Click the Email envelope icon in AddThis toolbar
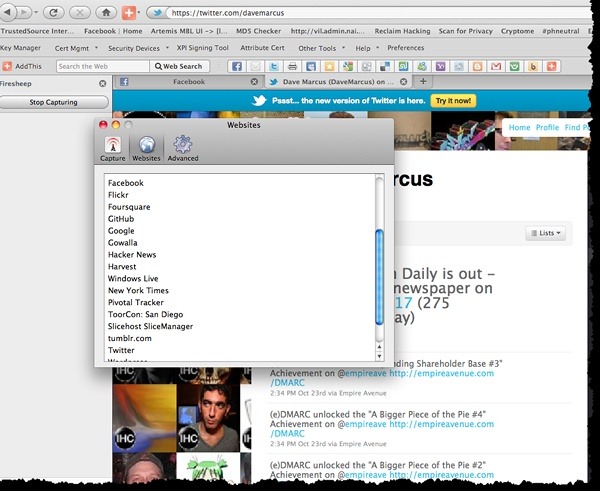Screen dimensions: 600x491 coord(255,66)
